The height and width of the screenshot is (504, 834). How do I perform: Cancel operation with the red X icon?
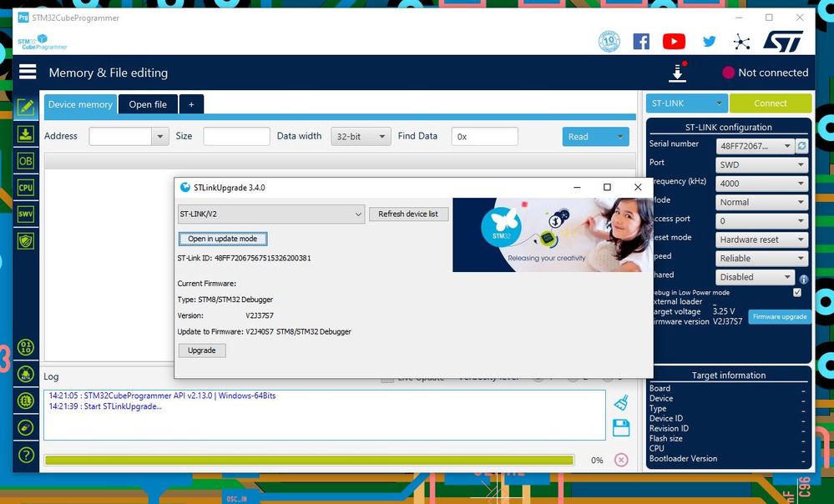tap(621, 460)
